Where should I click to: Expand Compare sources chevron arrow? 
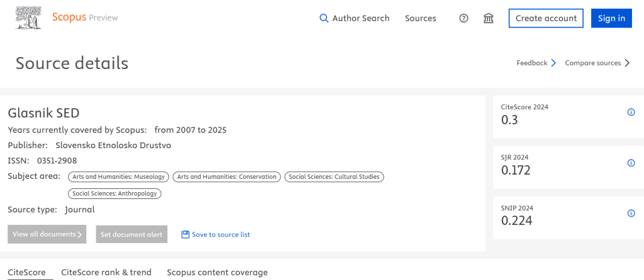[x=626, y=63]
